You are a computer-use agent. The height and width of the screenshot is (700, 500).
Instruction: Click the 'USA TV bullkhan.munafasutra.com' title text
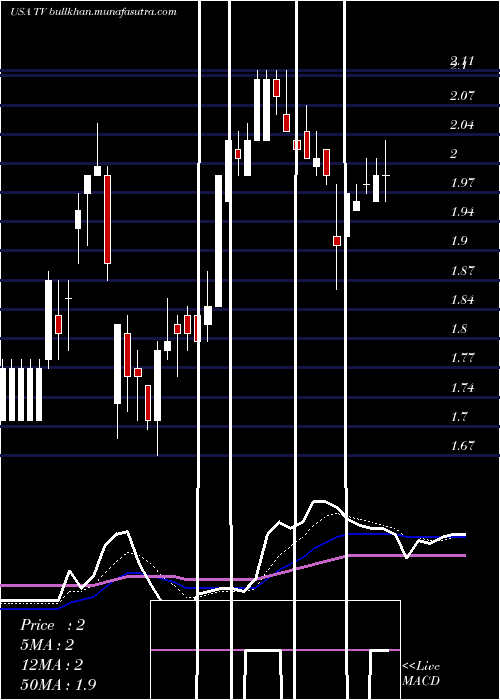tap(93, 12)
